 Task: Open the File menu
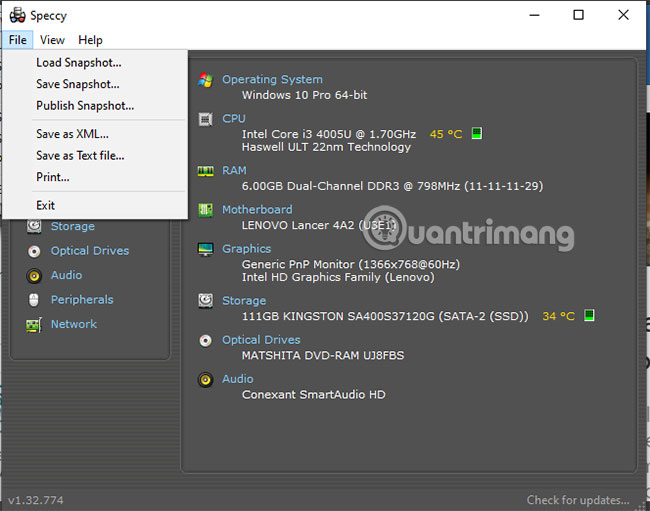(17, 40)
